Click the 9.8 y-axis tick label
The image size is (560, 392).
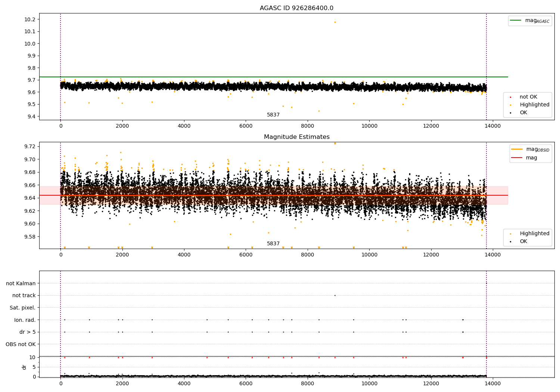[31, 68]
